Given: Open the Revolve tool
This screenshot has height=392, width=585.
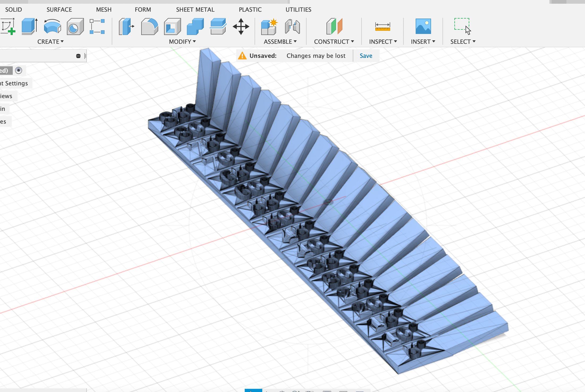Looking at the screenshot, I should click(52, 27).
